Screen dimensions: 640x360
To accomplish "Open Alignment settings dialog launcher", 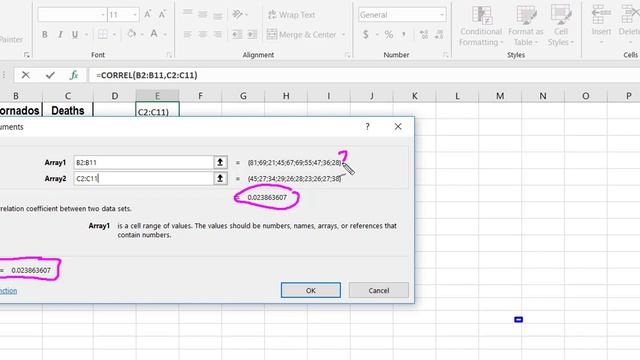I will click(348, 55).
